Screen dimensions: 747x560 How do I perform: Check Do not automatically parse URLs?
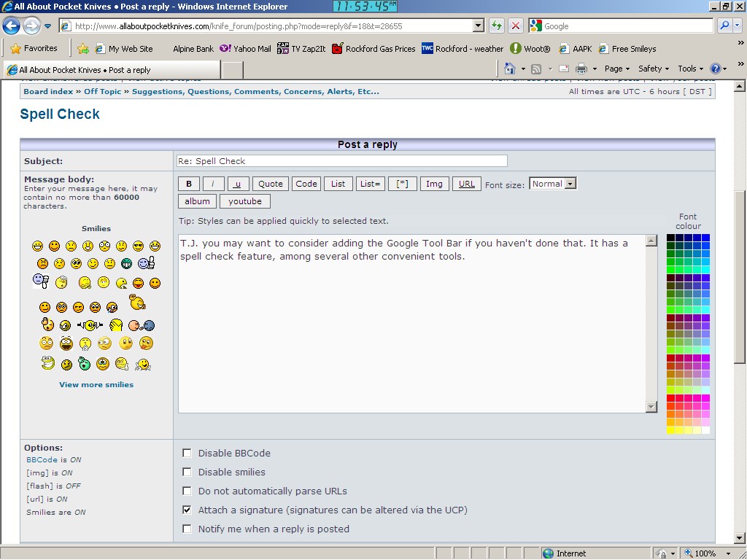[187, 491]
